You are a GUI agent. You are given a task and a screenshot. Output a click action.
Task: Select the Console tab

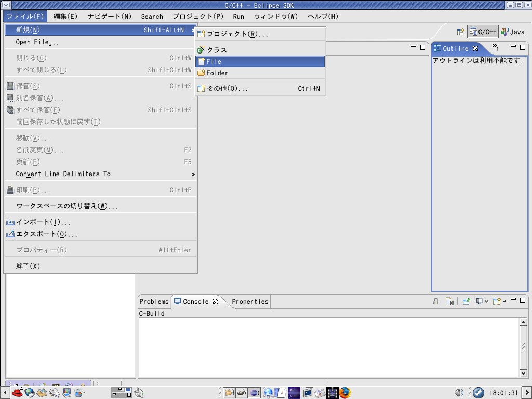(x=196, y=302)
